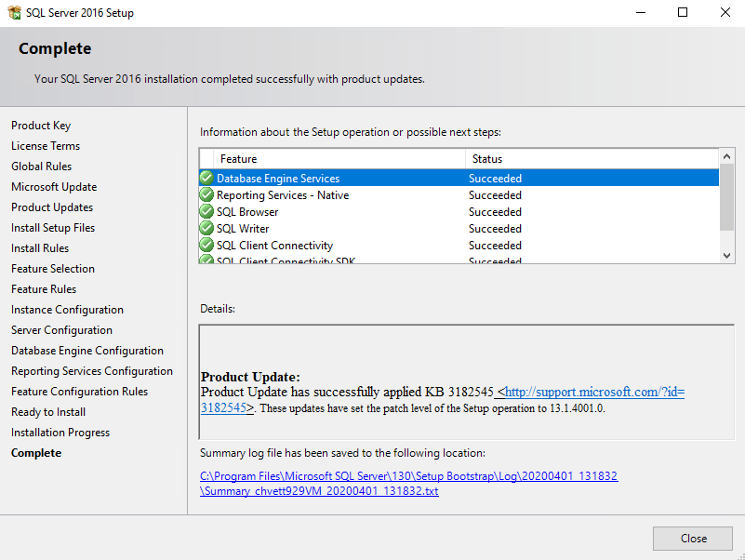Click the SQL Server Setup title bar icon

tap(14, 13)
